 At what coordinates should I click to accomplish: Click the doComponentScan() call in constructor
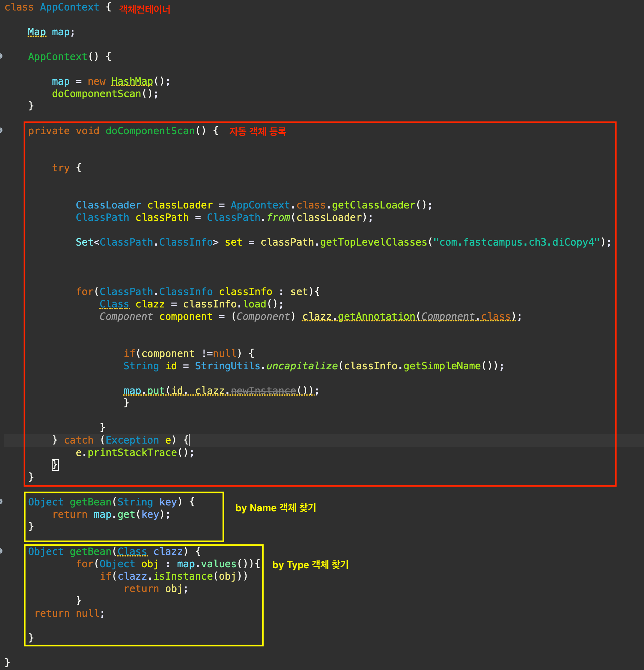[96, 94]
